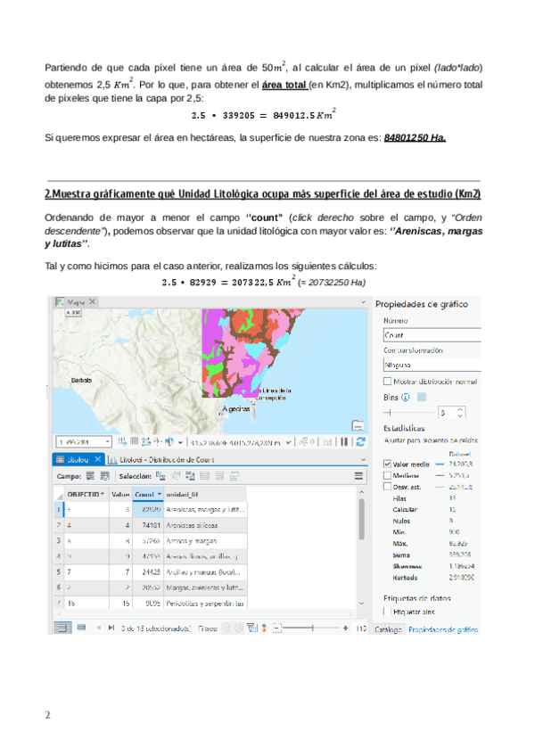Click the add field icon beside Campo
The width and height of the screenshot is (535, 756).
coord(91,477)
